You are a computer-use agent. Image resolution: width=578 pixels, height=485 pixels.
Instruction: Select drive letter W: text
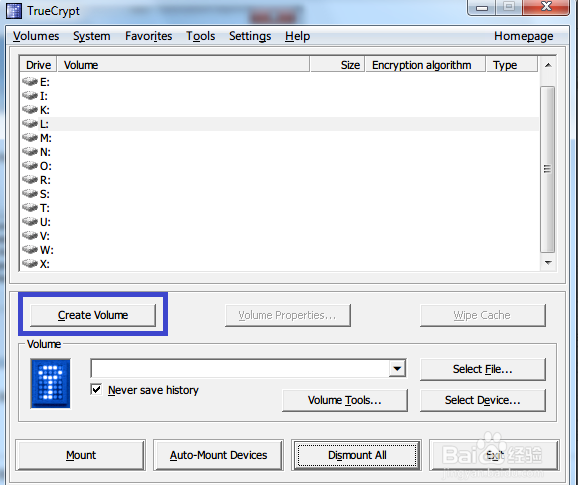[46, 250]
